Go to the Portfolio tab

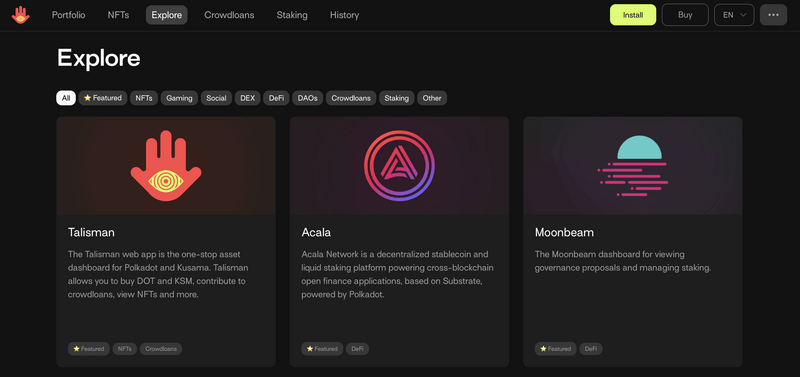point(68,15)
